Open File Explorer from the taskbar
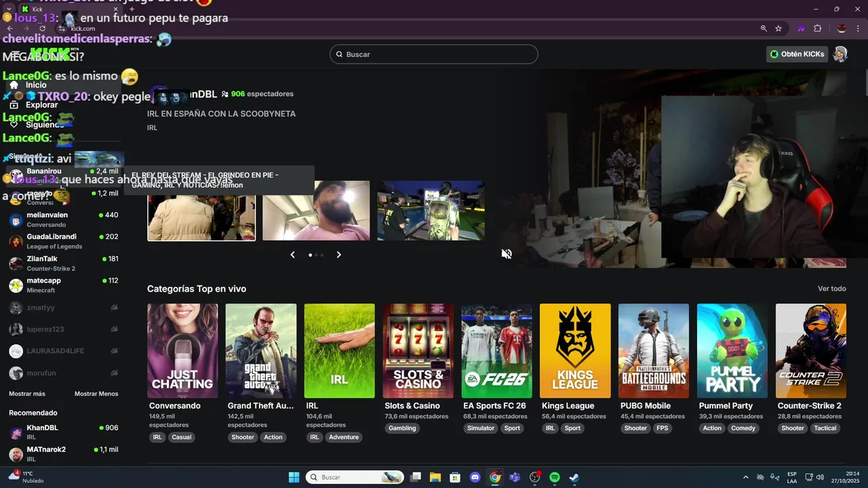This screenshot has height=488, width=868. (435, 477)
